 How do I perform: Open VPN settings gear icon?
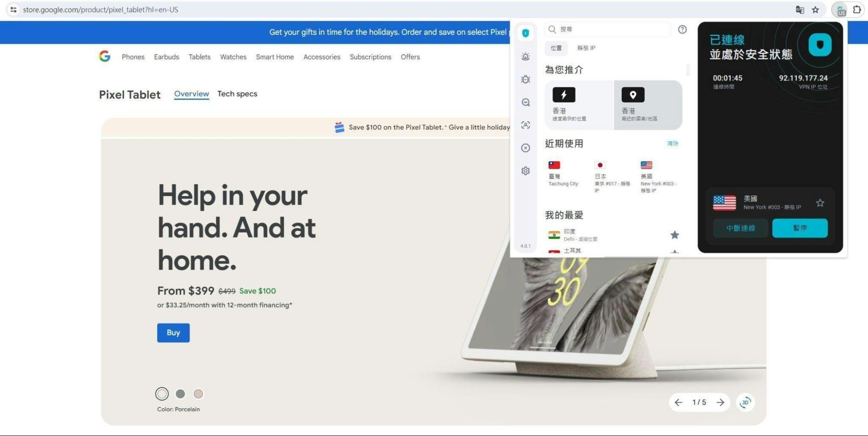525,171
